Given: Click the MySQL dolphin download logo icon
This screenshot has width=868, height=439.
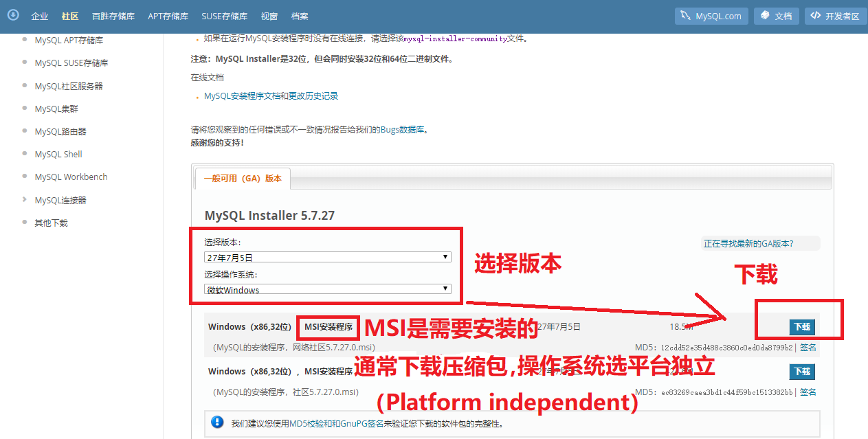Looking at the screenshot, I should point(13,14).
